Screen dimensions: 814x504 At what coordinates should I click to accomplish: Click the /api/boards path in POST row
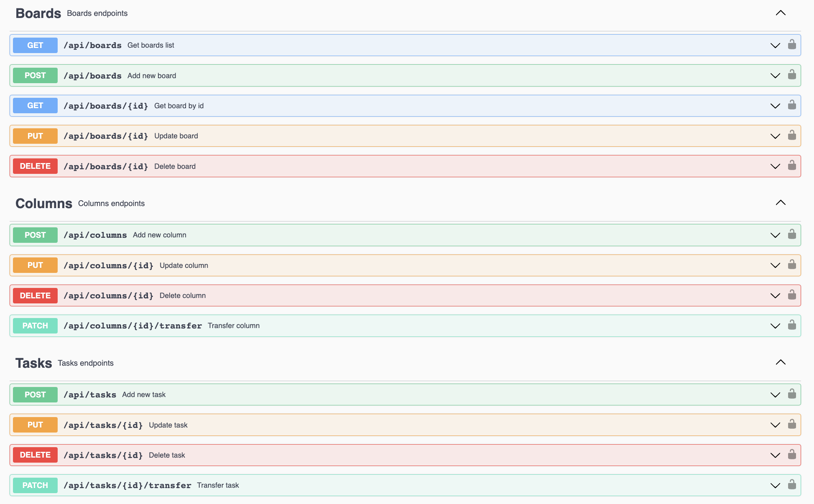click(x=92, y=76)
